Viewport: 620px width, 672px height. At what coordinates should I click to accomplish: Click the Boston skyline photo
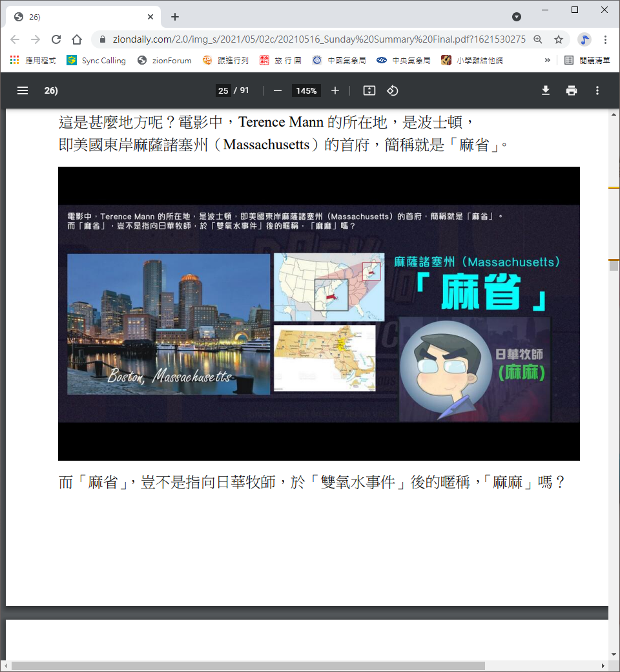pos(169,324)
